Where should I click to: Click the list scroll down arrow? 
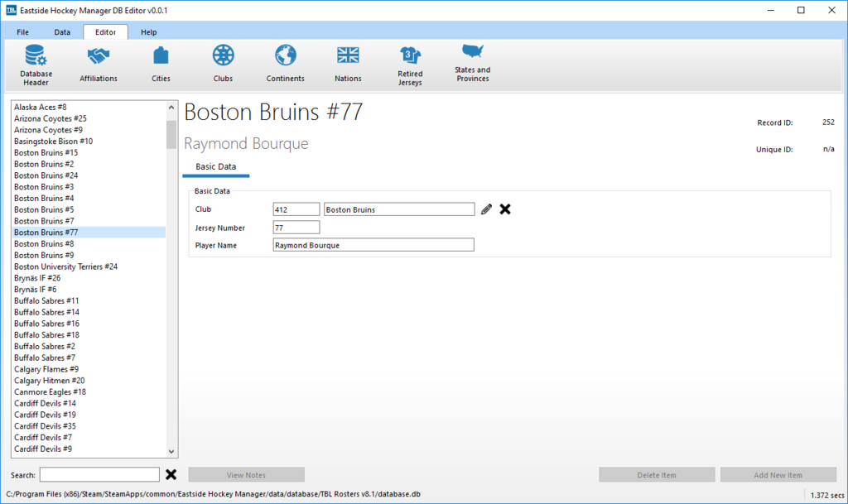pos(171,452)
